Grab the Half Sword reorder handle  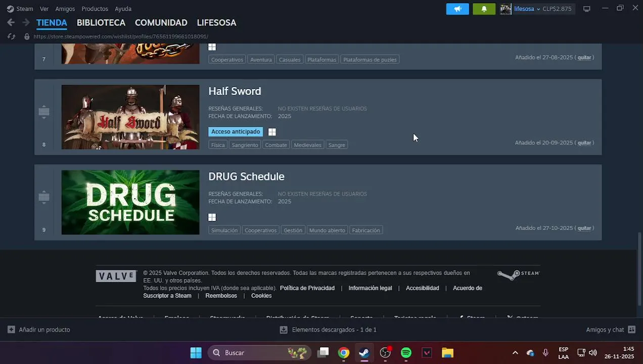44,112
